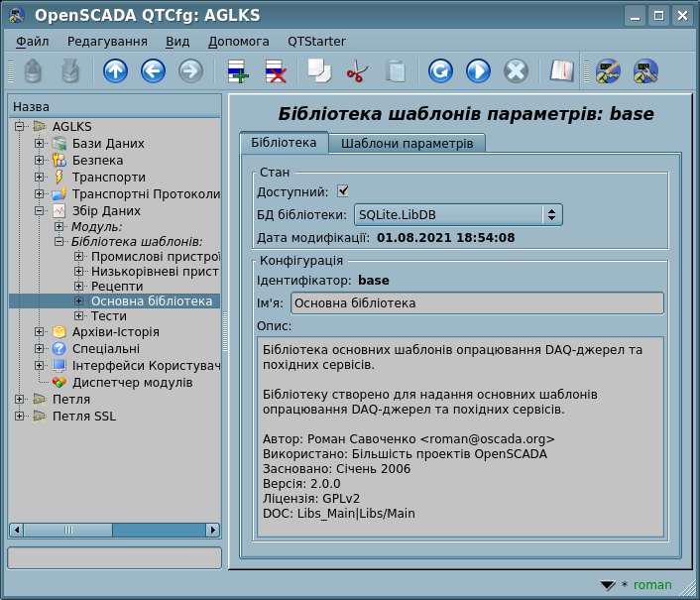700x600 pixels.
Task: Click the Бази Даних database icon
Action: click(58, 143)
